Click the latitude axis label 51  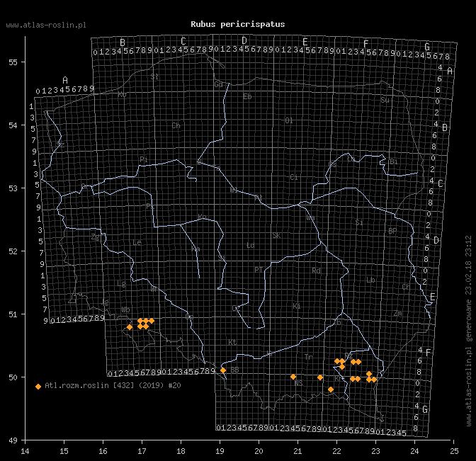[13, 314]
